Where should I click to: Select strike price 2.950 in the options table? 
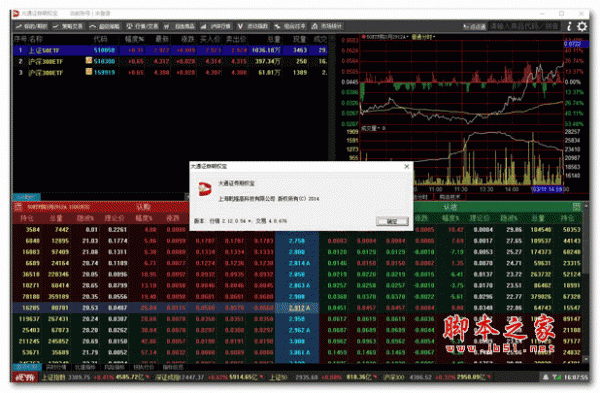tap(297, 319)
